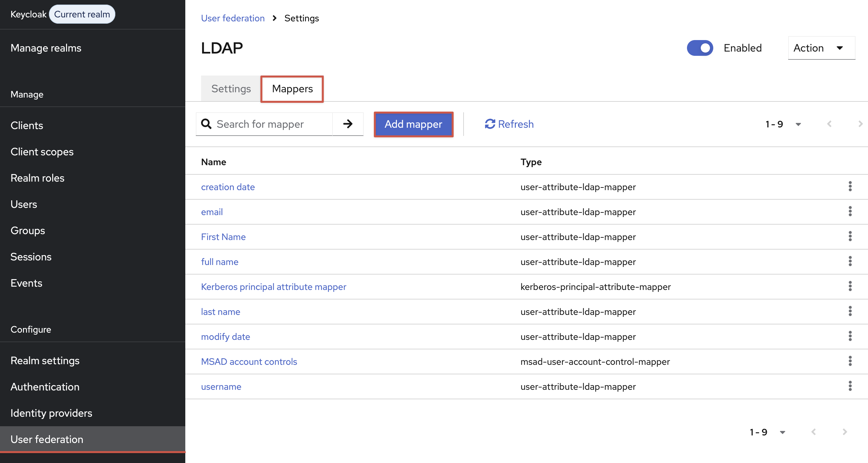Image resolution: width=868 pixels, height=463 pixels.
Task: Click the Keycloak logo text
Action: click(28, 14)
